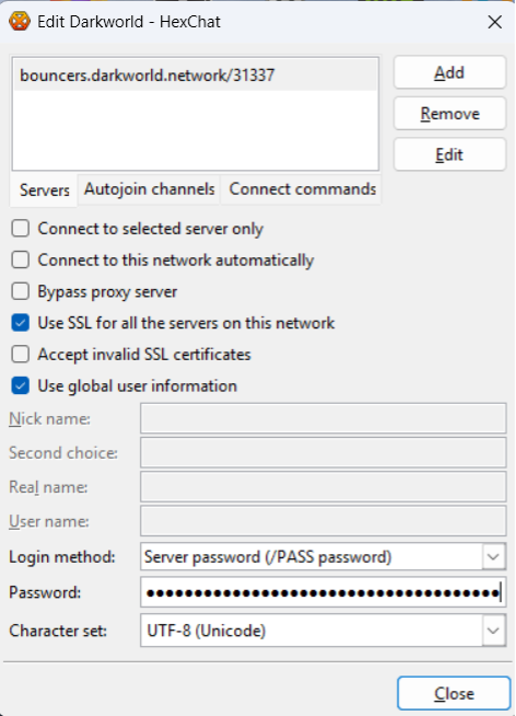Open the Character set dropdown arrow

tap(494, 631)
